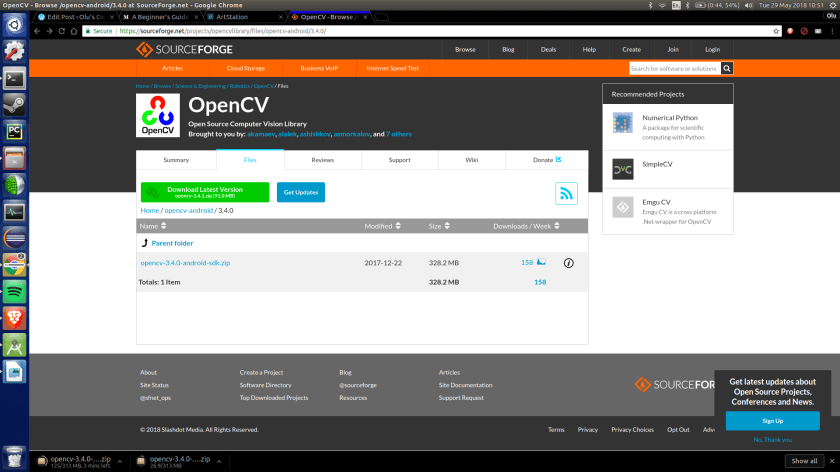840x472 pixels.
Task: Click the Numerical Python recommended project title
Action: point(670,118)
